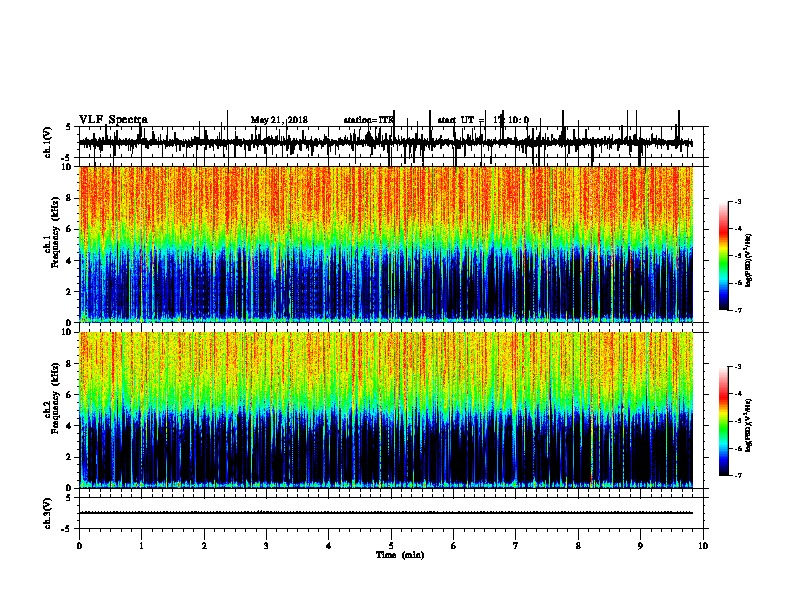Click the "ch.2 Frequency (kHz)" axis label

click(x=54, y=398)
